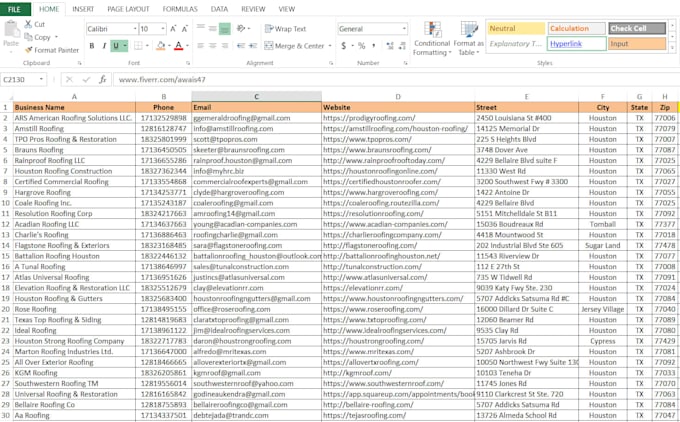The image size is (680, 422).
Task: Click the Paste icon
Action: click(x=11, y=29)
